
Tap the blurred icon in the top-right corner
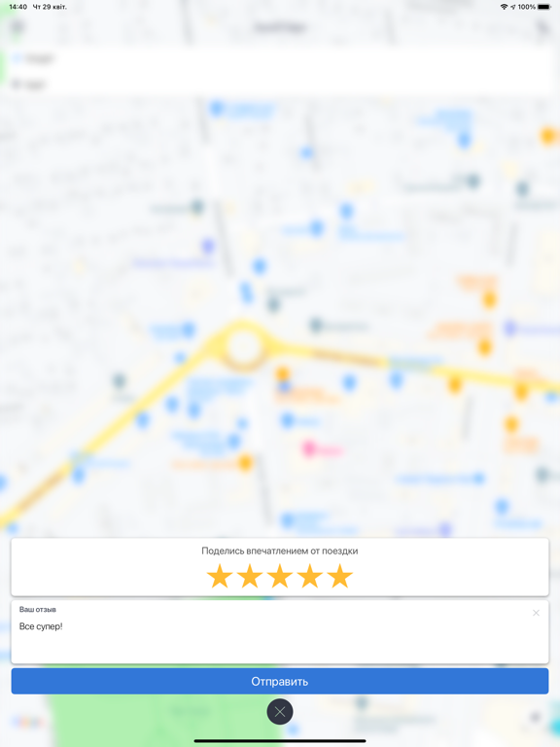542,27
